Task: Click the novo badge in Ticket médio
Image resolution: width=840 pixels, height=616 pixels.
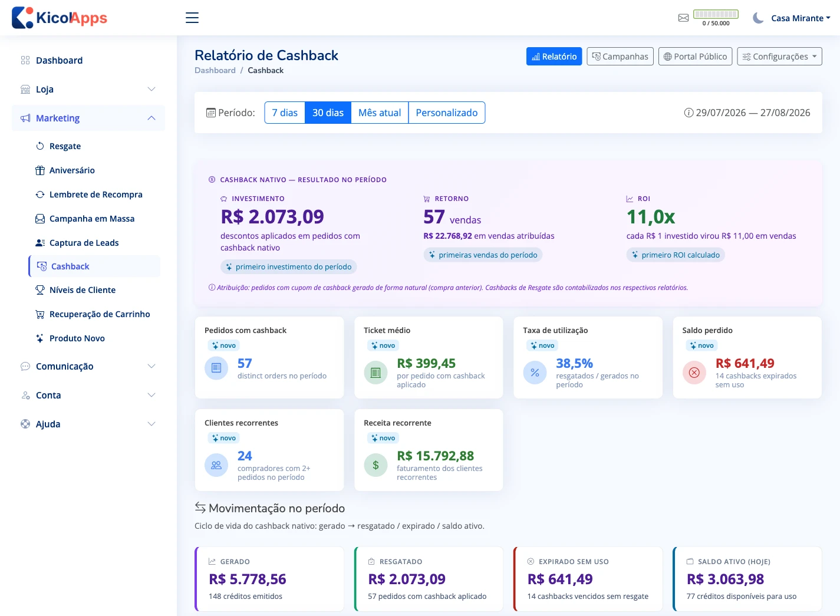Action: [383, 345]
